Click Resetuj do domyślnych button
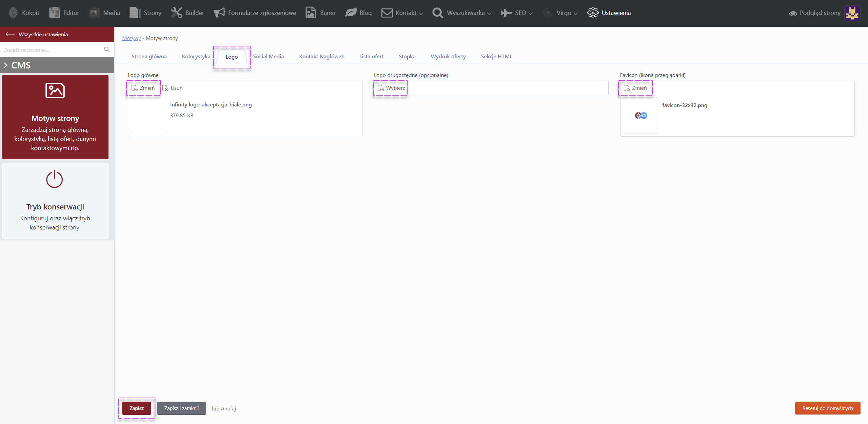Image resolution: width=868 pixels, height=424 pixels. [x=827, y=408]
